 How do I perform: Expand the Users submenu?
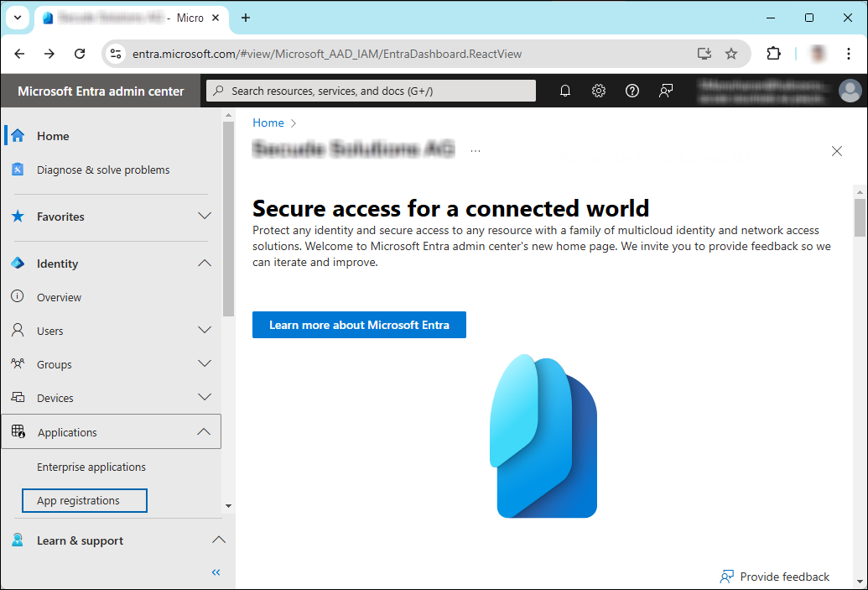(x=204, y=331)
